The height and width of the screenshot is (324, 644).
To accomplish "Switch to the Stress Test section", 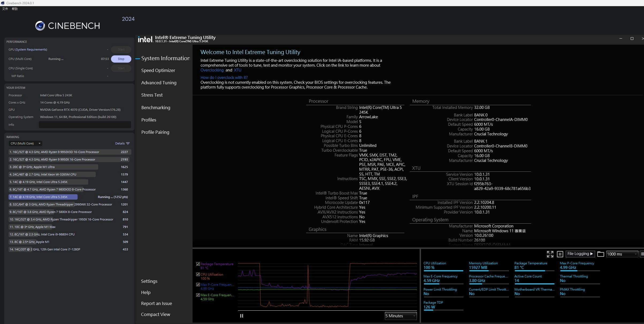I will (x=152, y=95).
